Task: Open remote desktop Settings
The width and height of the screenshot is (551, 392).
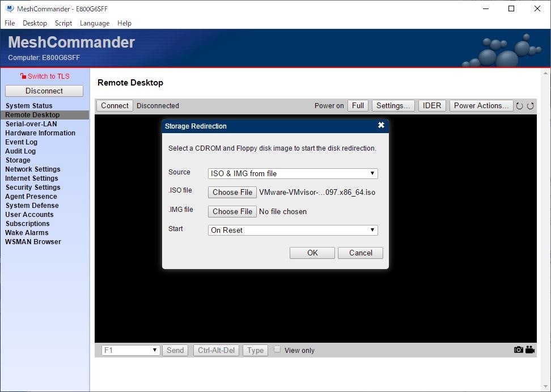Action: 393,106
